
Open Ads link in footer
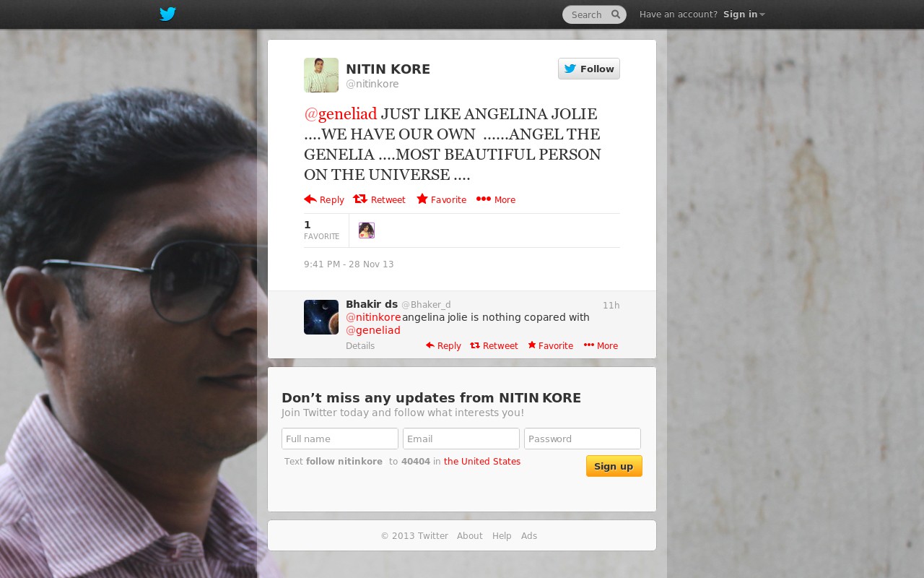tap(529, 536)
